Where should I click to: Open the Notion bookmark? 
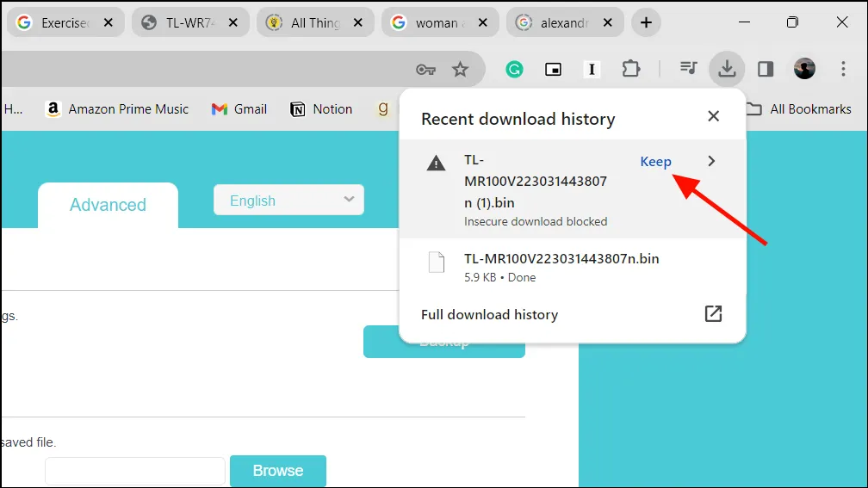(x=321, y=109)
